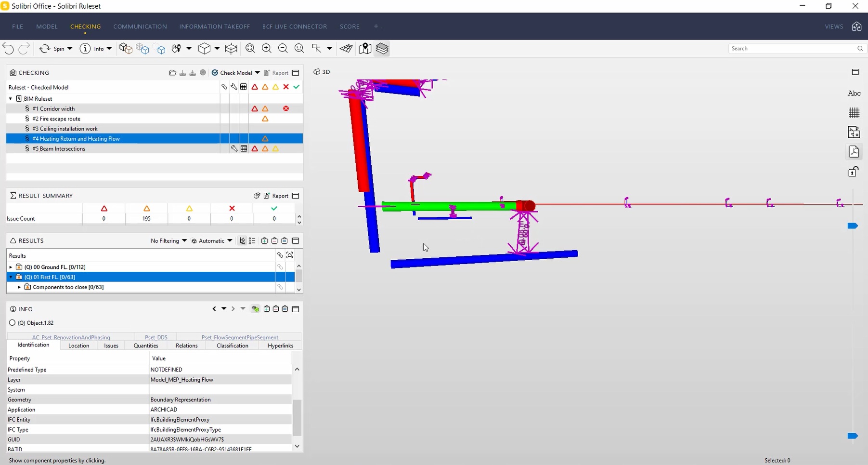Toggle the yellow low severity filter in Checking header
Image resolution: width=868 pixels, height=465 pixels.
pyautogui.click(x=275, y=87)
